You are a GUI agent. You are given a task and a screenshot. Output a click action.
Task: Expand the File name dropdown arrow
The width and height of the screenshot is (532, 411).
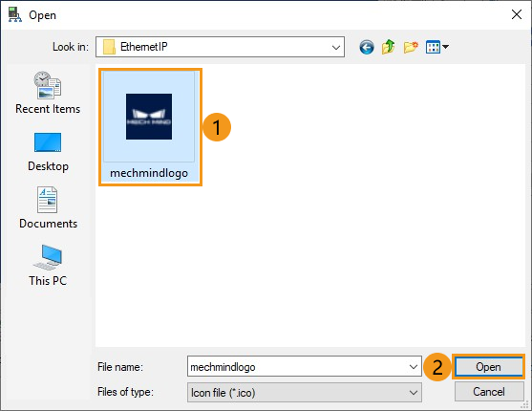pyautogui.click(x=414, y=366)
